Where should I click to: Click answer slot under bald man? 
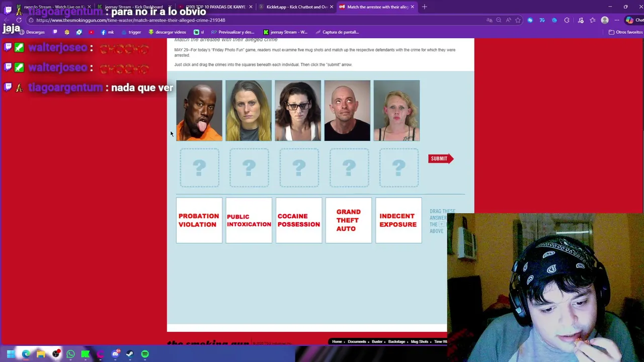click(x=349, y=168)
